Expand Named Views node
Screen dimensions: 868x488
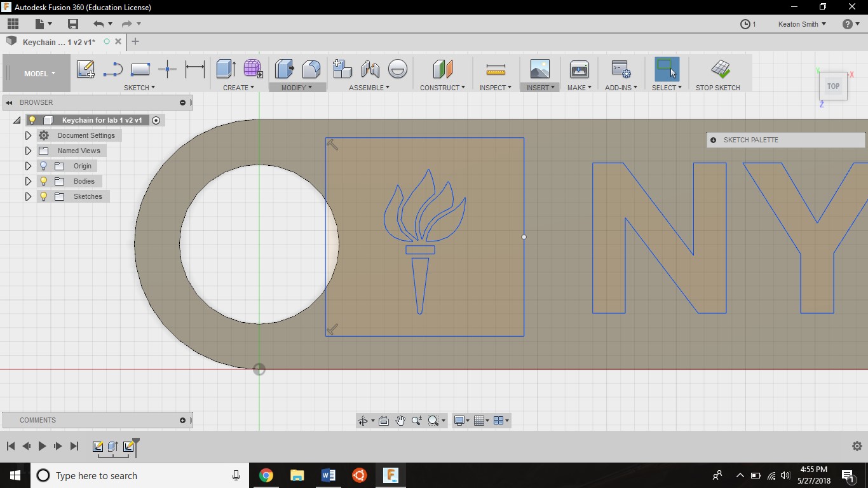coord(28,151)
